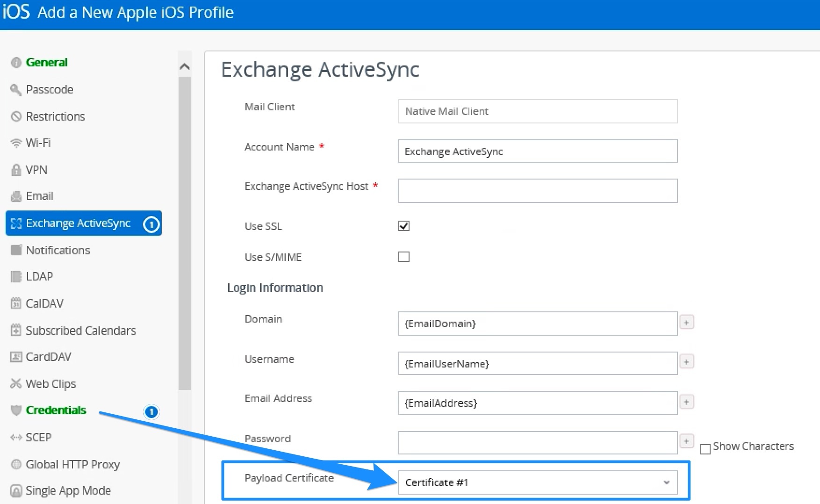Screen dimensions: 820x504
Task: Click the Restrictions prohibited icon
Action: click(x=16, y=116)
